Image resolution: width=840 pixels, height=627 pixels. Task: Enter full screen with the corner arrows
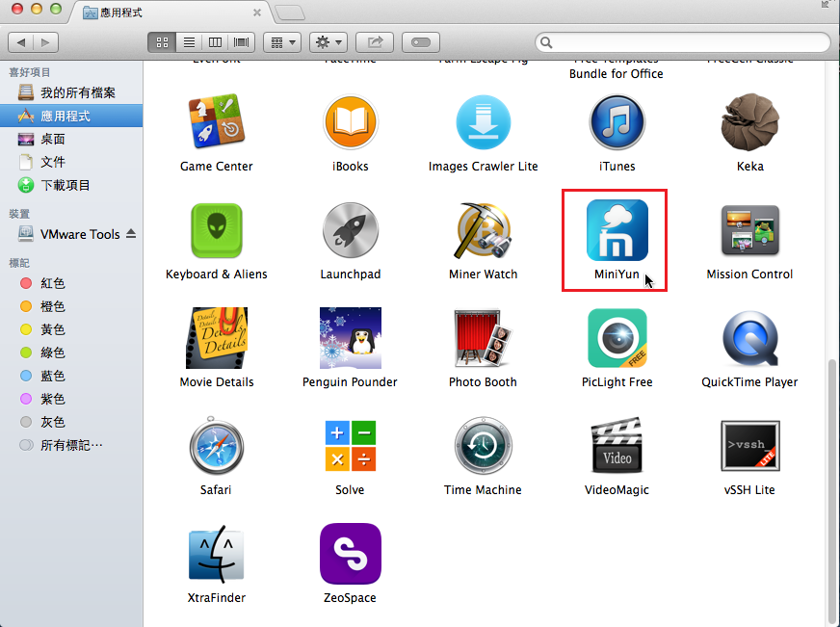coord(826,4)
